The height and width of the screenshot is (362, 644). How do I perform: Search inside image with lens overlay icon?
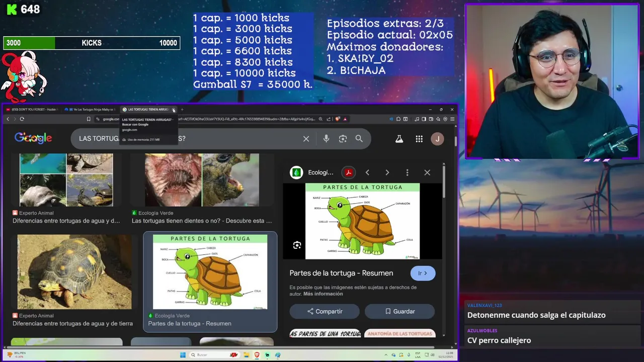click(x=297, y=245)
